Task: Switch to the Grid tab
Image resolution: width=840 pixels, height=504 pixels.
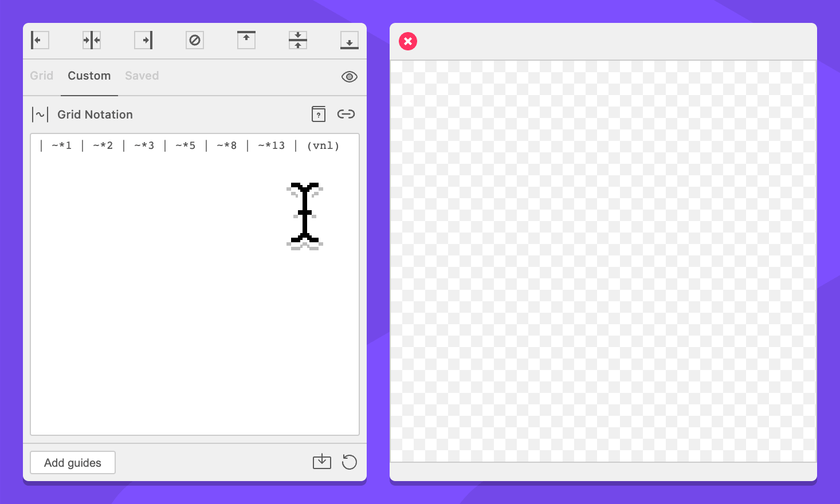Action: pyautogui.click(x=42, y=76)
